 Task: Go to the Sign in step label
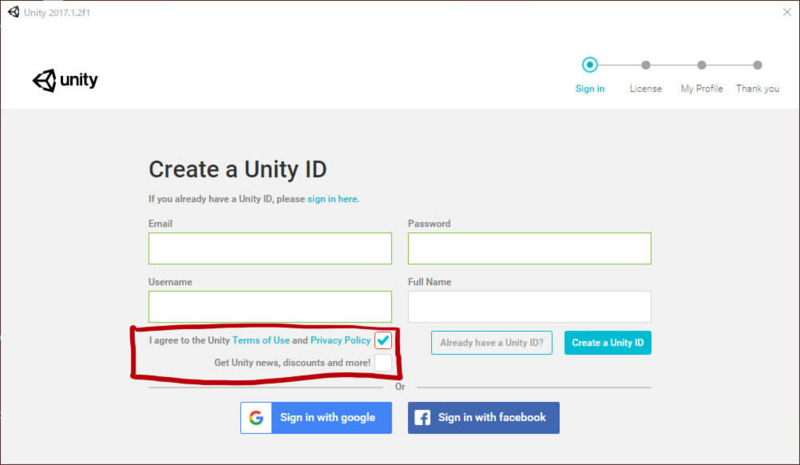click(590, 89)
